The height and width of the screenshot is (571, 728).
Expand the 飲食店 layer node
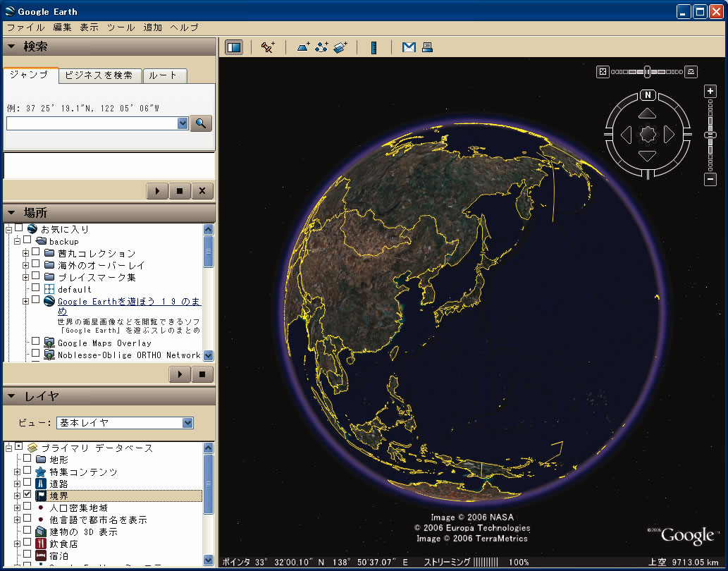pyautogui.click(x=17, y=544)
